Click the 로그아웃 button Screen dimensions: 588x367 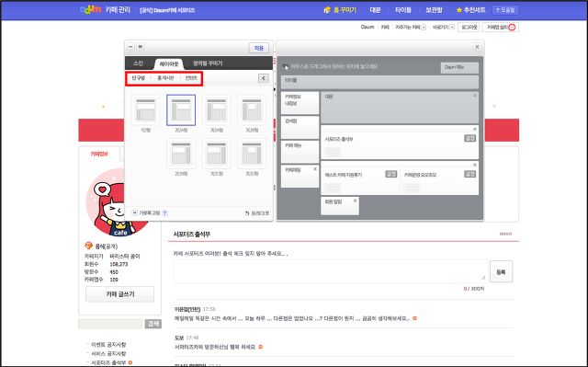469,27
